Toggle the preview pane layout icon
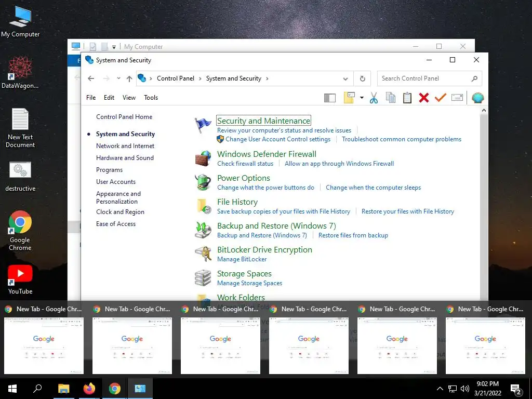The image size is (532, 399). click(330, 98)
